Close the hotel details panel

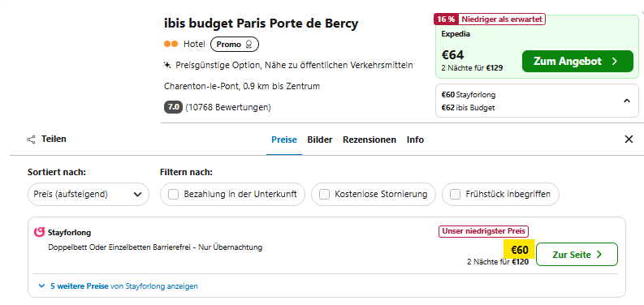[629, 140]
